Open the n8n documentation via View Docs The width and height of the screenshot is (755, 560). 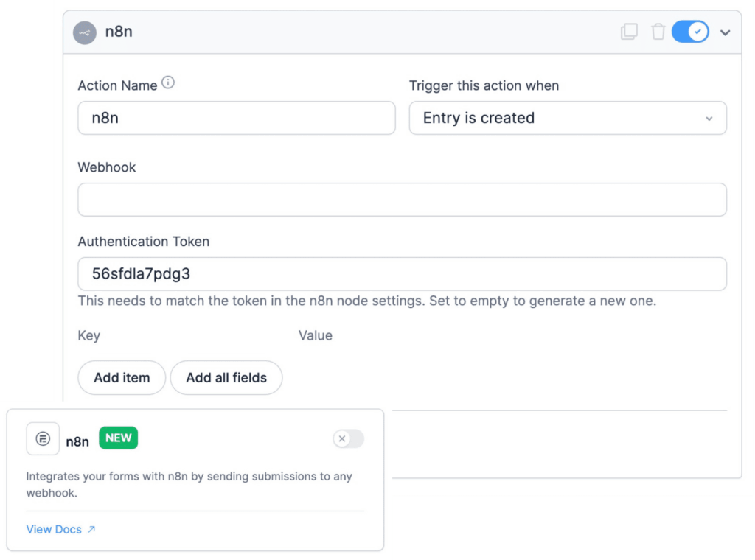(54, 529)
